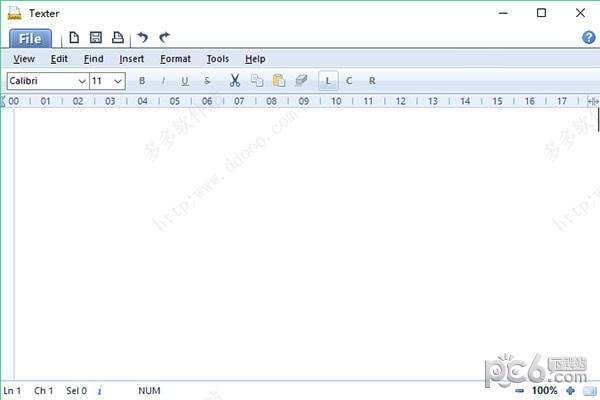Image resolution: width=600 pixels, height=400 pixels.
Task: Cut selection with the scissors icon
Action: 235,80
